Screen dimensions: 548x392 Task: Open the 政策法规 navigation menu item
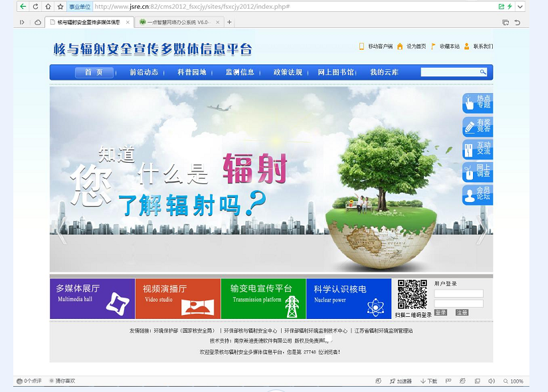point(288,72)
